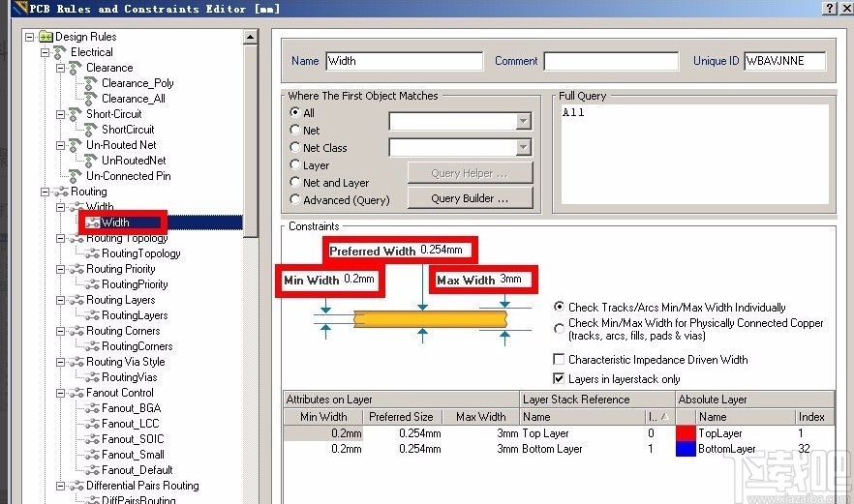The height and width of the screenshot is (504, 854).
Task: Click the RoutingLayers rule icon
Action: (92, 315)
